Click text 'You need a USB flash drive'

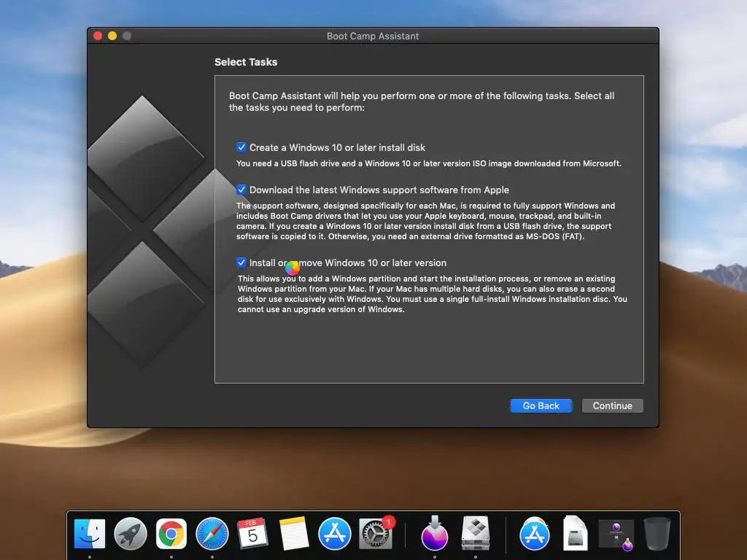coord(429,163)
